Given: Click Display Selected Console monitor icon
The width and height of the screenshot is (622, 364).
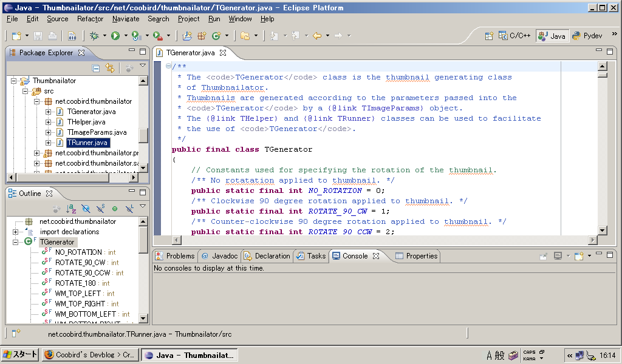Looking at the screenshot, I should pos(558,256).
